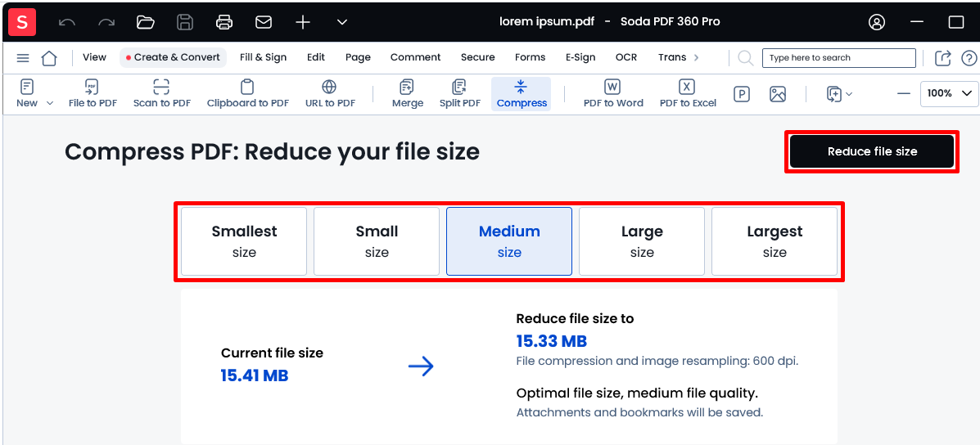This screenshot has width=980, height=445.
Task: Click the 15.41 MB current size value
Action: 255,375
